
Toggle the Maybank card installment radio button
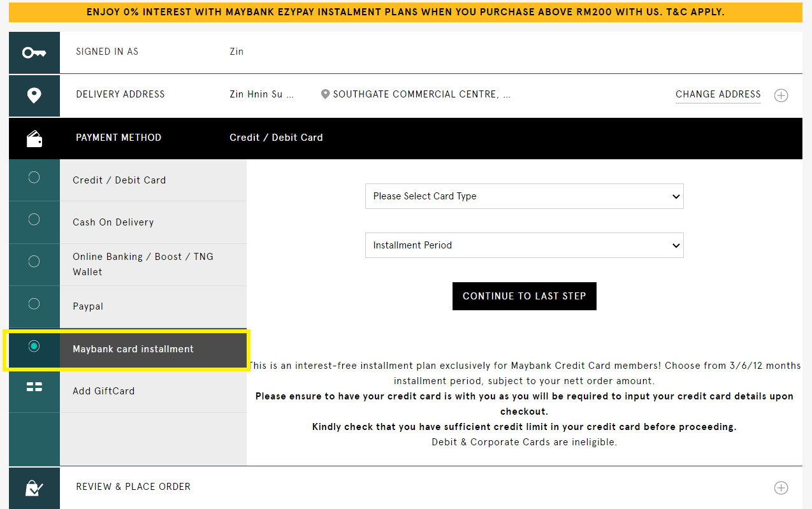[34, 346]
